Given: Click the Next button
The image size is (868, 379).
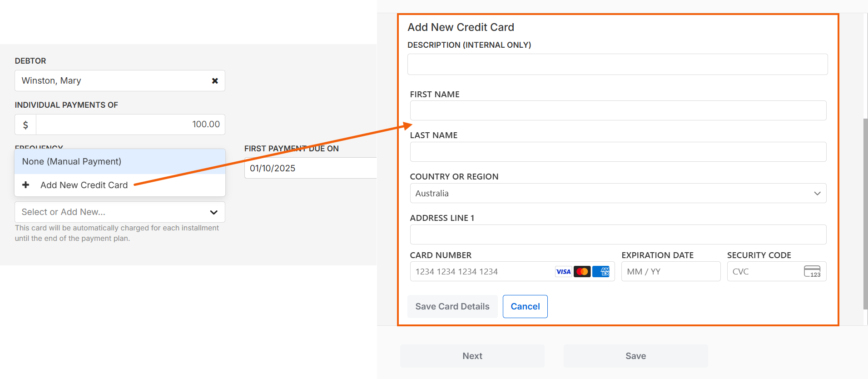Looking at the screenshot, I should point(472,356).
